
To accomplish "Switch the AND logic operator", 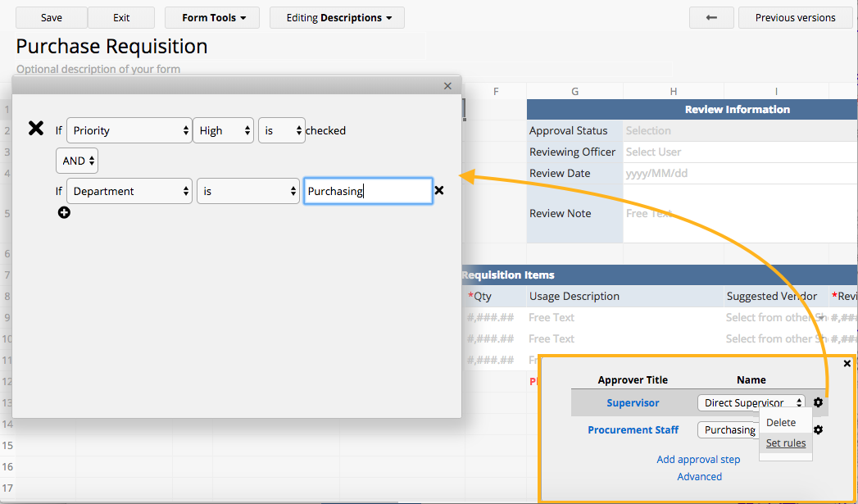I will [x=77, y=161].
